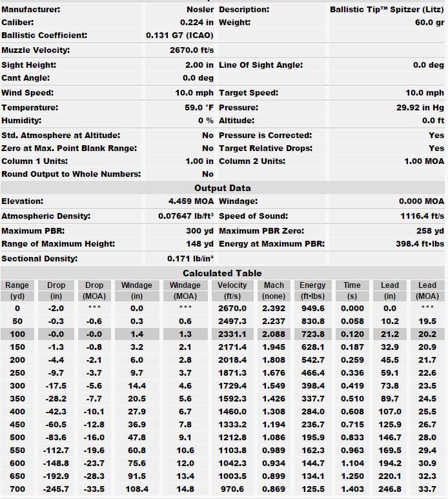The height and width of the screenshot is (499, 448).
Task: Click the Energy column header
Action: 312,290
